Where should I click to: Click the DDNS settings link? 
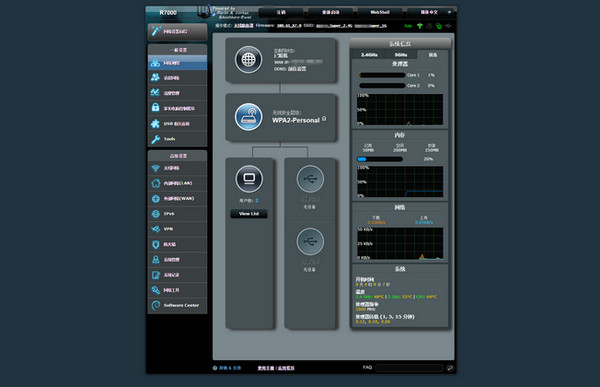click(x=297, y=69)
